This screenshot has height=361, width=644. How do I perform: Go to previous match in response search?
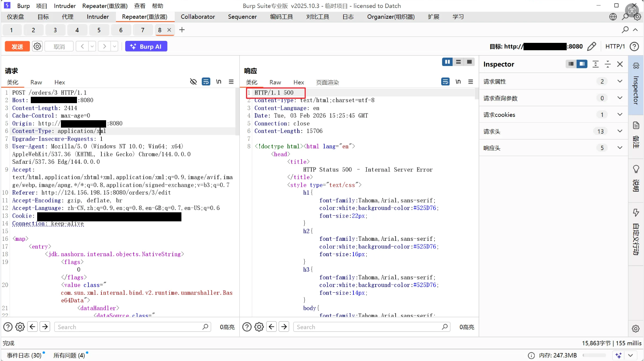[271, 327]
